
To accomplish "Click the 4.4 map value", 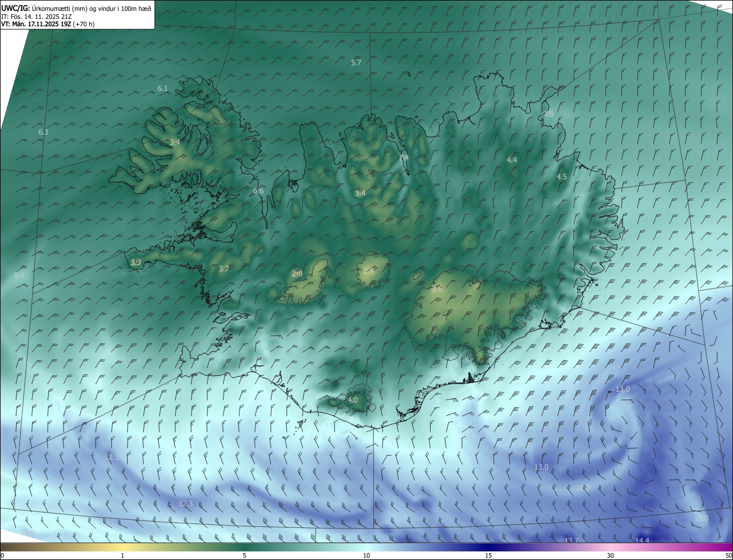I will point(512,160).
